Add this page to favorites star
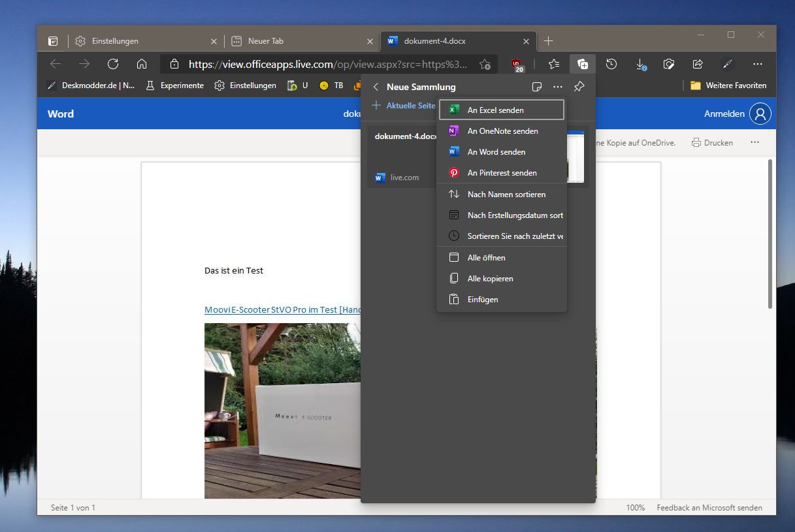 point(485,64)
